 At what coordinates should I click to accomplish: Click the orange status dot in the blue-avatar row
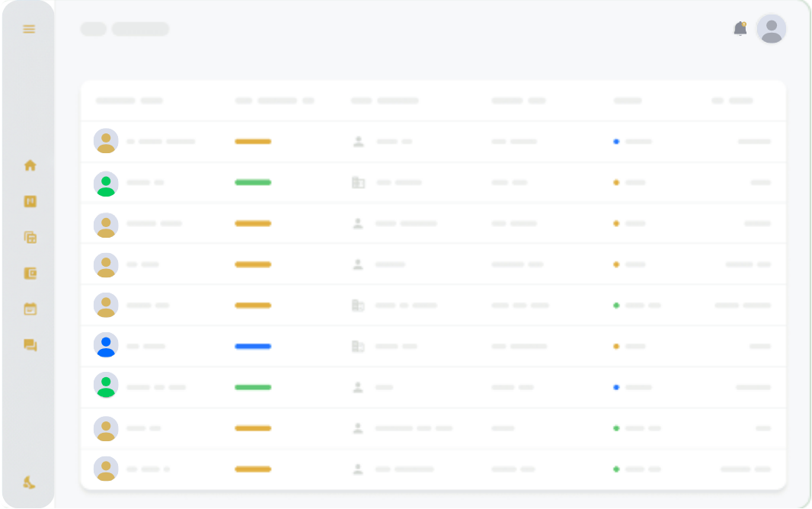(616, 347)
